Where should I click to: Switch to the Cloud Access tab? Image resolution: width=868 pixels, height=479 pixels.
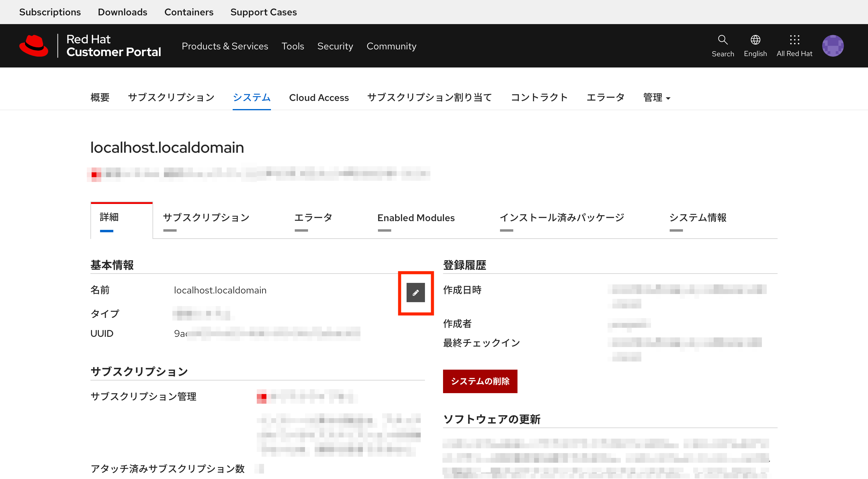pyautogui.click(x=319, y=97)
